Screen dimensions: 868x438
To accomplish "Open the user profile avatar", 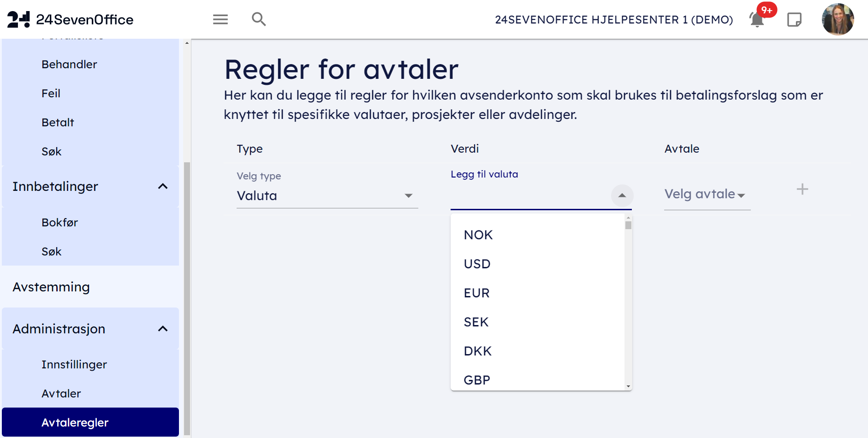I will coord(838,19).
